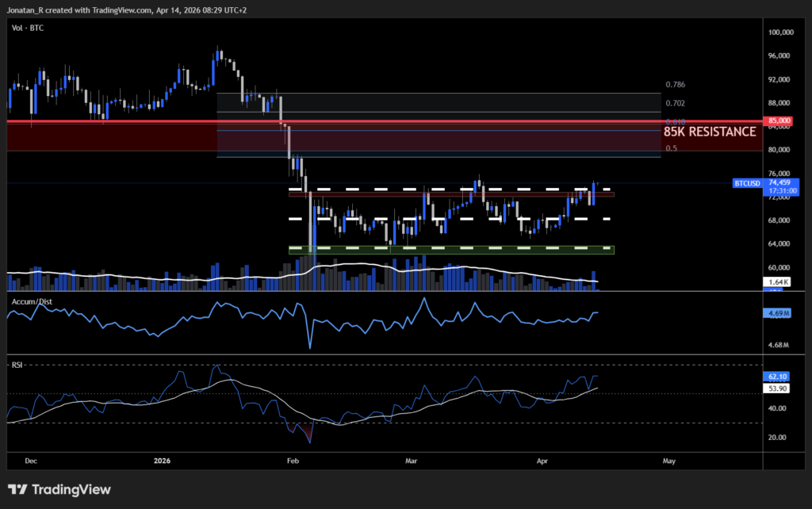Image resolution: width=812 pixels, height=509 pixels.
Task: Click the 62.10 RSI value label
Action: tap(776, 376)
